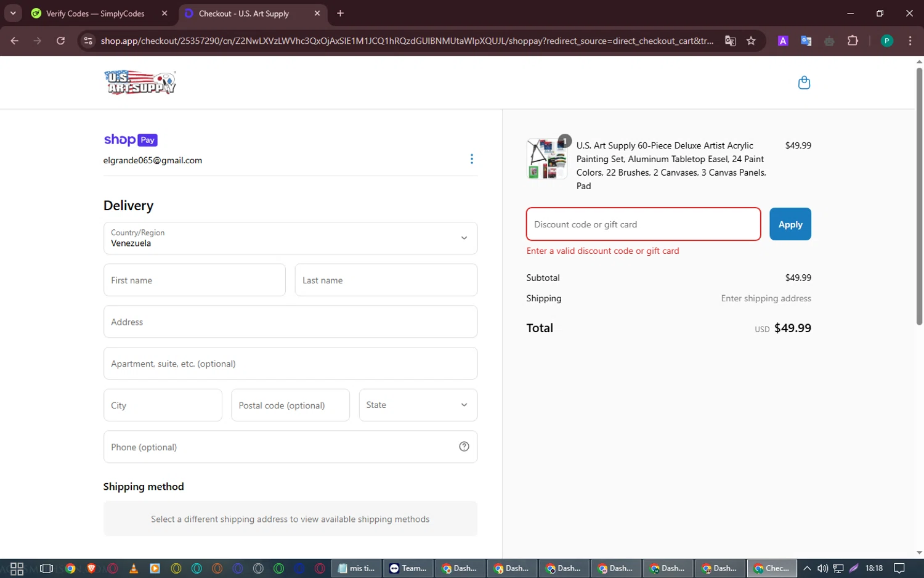Bookmark this page with star icon
The image size is (924, 578).
pos(751,41)
